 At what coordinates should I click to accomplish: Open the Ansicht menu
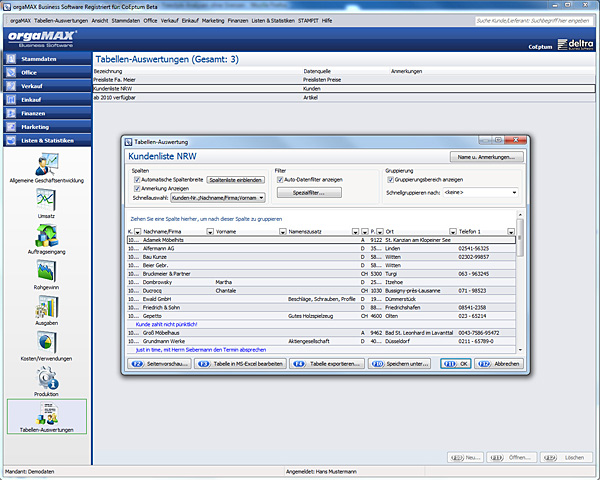[100, 21]
